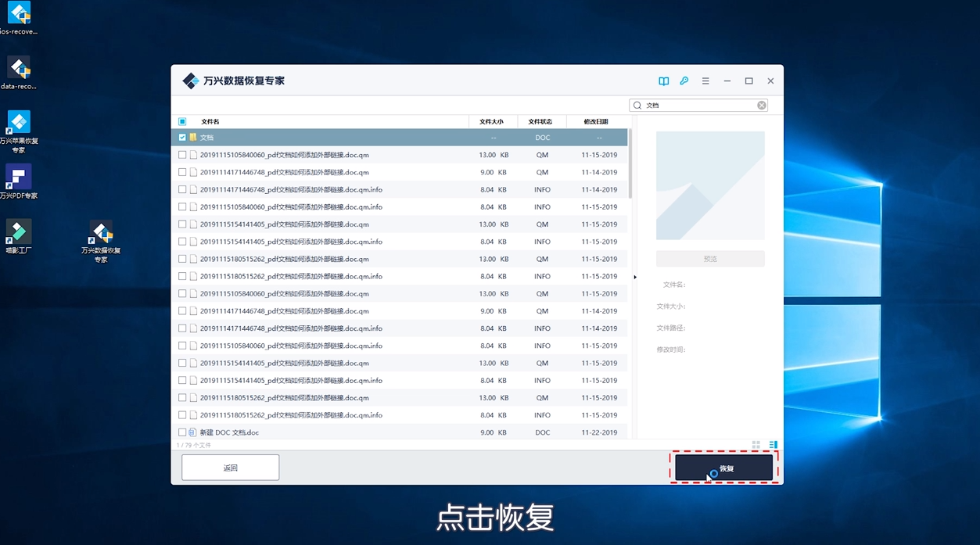Click 9.00 KB in 新建 DOC 文档.doc row
The width and height of the screenshot is (980, 545).
tap(493, 432)
